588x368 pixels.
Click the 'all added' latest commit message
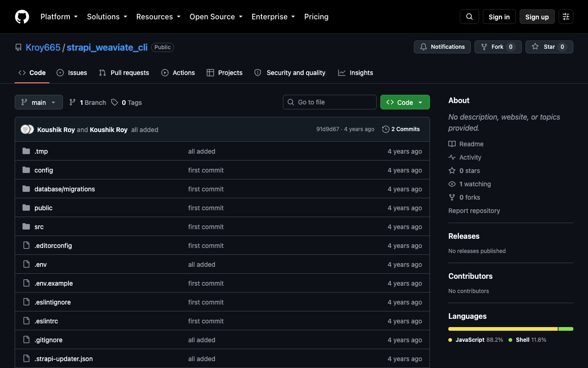coord(145,130)
